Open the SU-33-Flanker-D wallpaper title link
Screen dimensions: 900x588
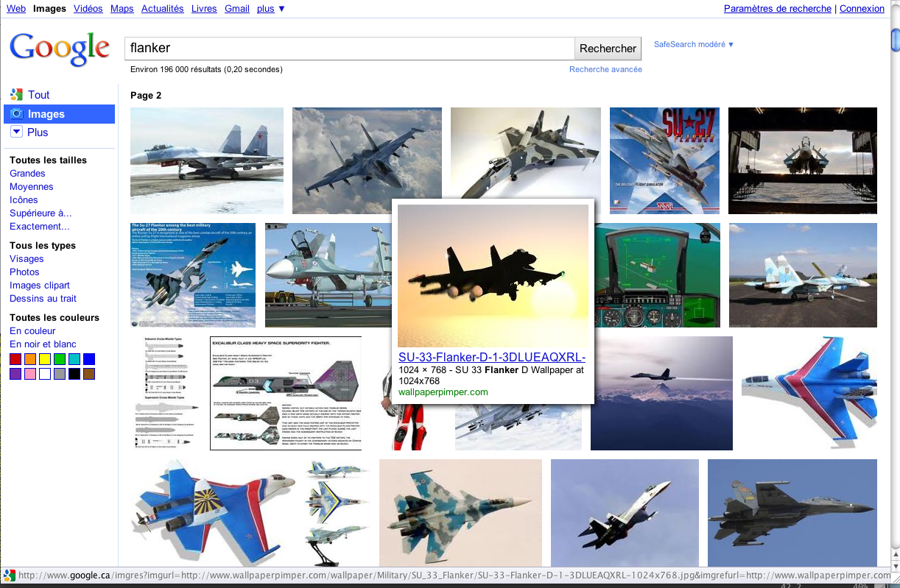[x=491, y=358]
